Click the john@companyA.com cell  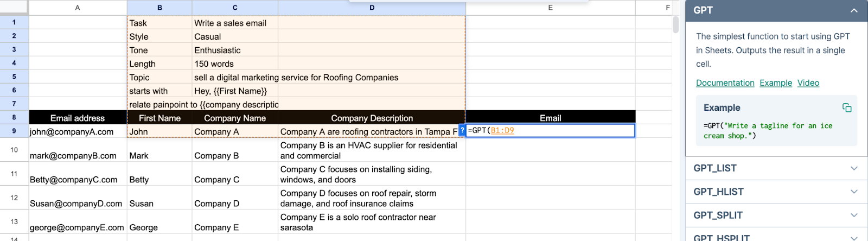(78, 131)
